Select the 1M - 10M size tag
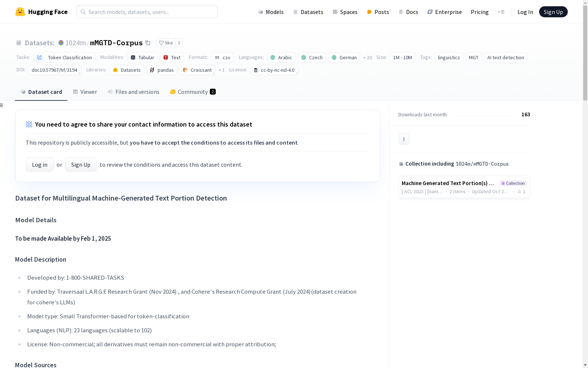The width and height of the screenshot is (588, 368). coord(402,57)
